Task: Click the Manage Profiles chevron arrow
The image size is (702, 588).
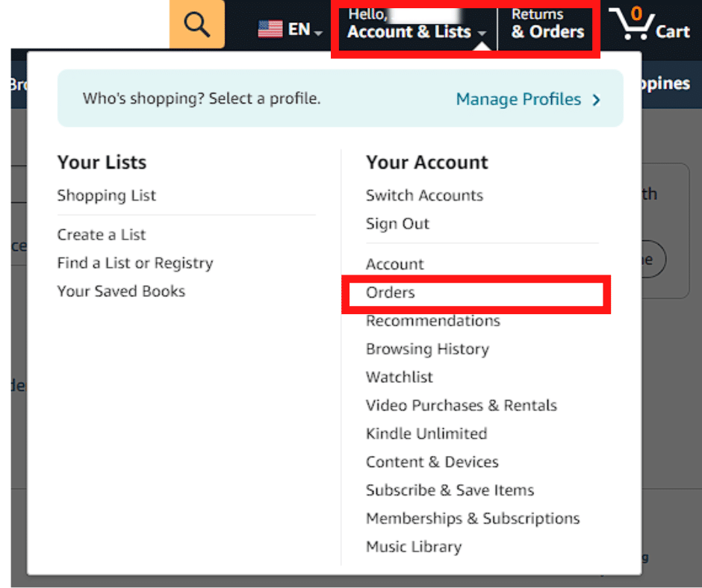Action: click(x=596, y=99)
